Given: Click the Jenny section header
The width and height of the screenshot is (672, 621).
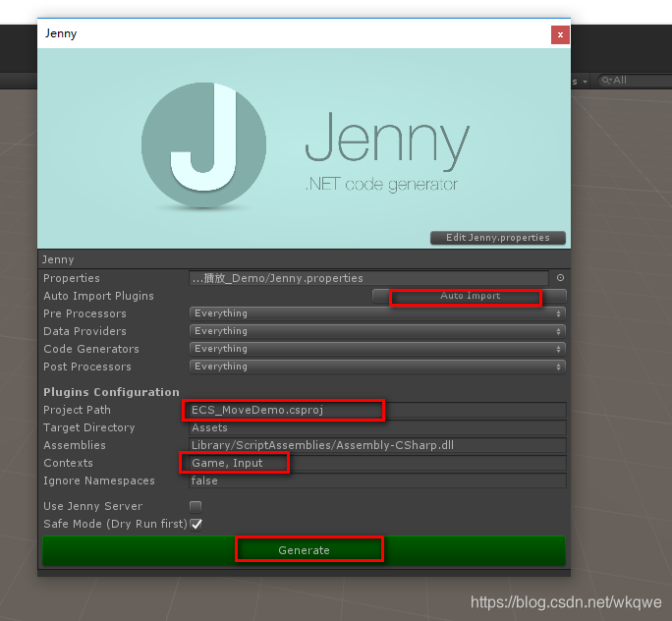Looking at the screenshot, I should (304, 259).
